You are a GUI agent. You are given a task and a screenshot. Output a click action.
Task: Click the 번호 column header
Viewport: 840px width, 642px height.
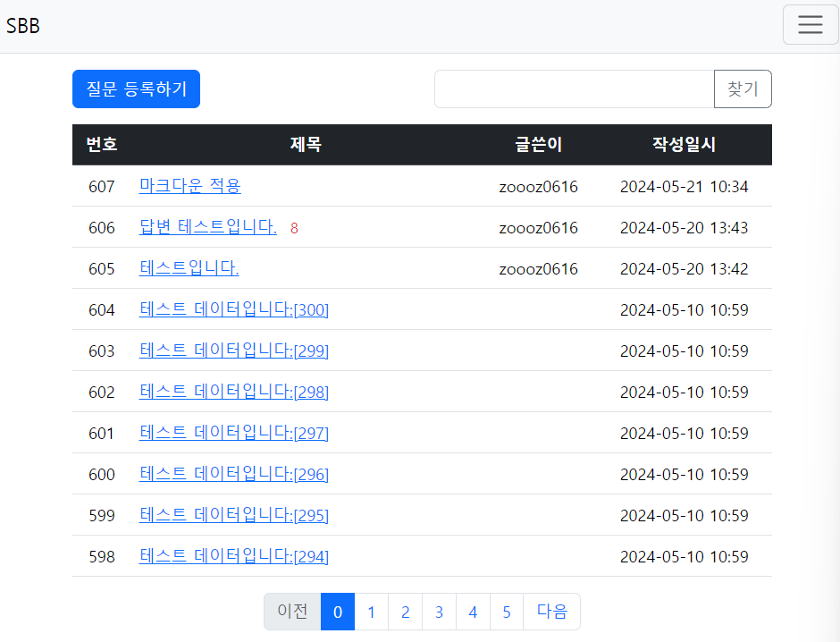click(102, 145)
